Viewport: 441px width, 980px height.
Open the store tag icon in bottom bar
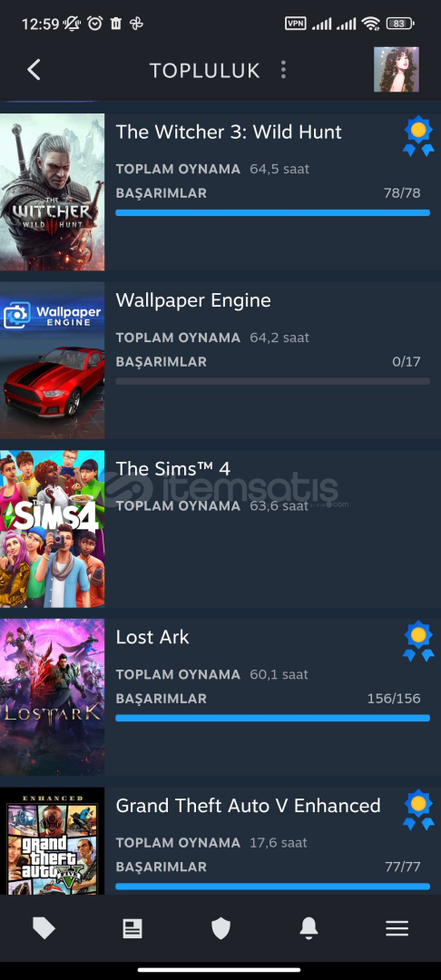[44, 929]
